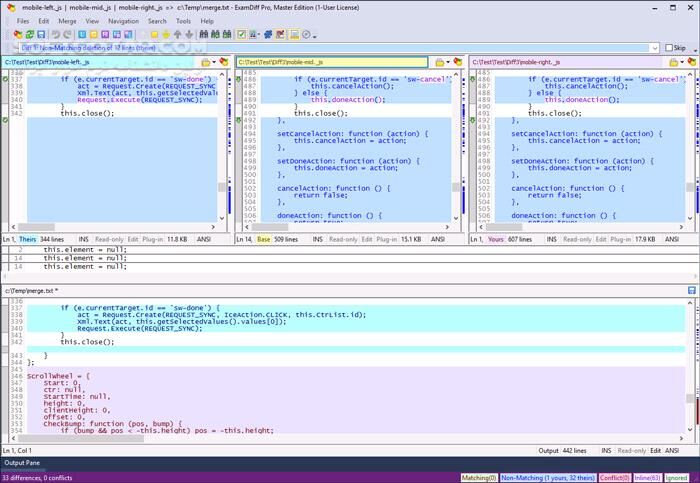Screen dimensions: 700x483
Task: Toggle the Non-Matching status filter
Action: (546, 478)
